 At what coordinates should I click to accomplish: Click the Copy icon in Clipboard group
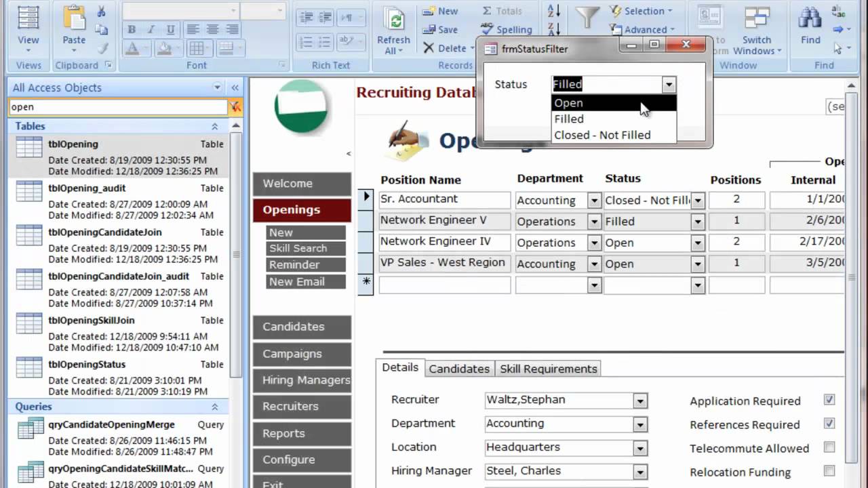[x=102, y=30]
